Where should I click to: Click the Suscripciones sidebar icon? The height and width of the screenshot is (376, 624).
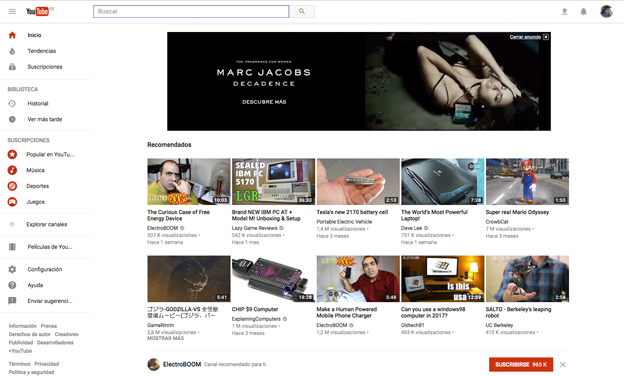(12, 67)
